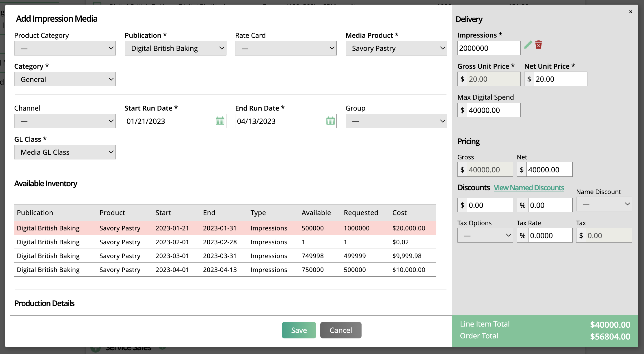Screen dimensions: 644x354
Task: Click the red trash delete impressions icon
Action: (x=539, y=45)
